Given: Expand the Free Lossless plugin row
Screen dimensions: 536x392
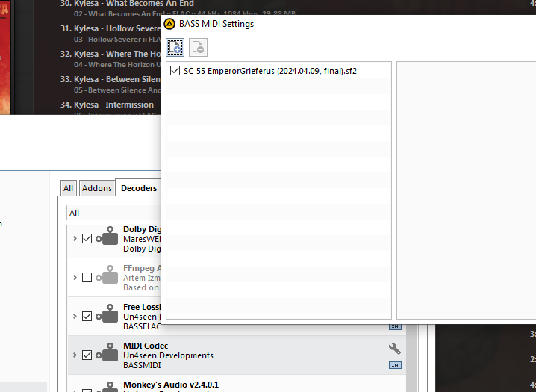Looking at the screenshot, I should (75, 316).
